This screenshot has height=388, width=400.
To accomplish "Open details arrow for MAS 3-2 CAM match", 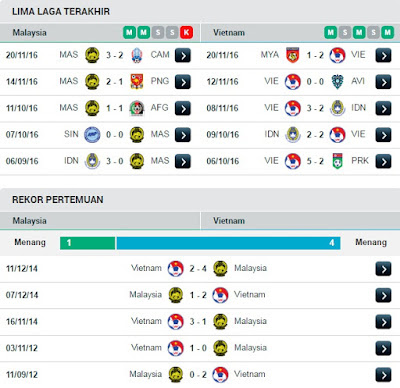I will (183, 55).
